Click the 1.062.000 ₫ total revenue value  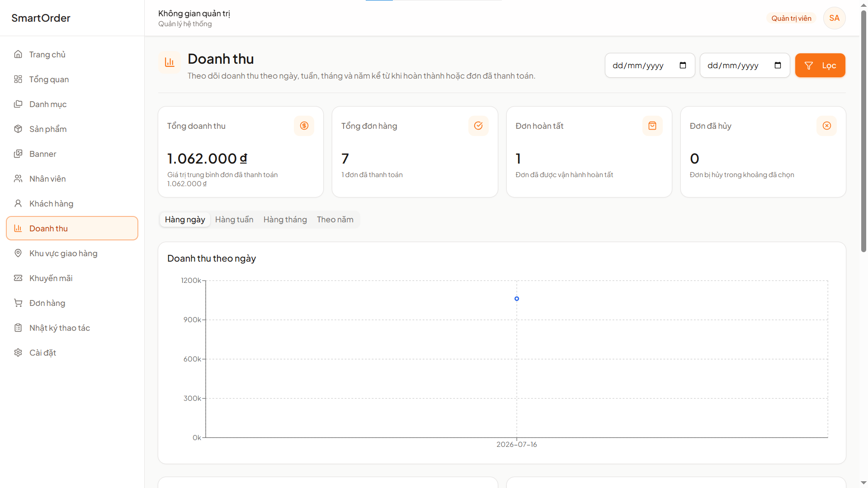click(x=207, y=159)
